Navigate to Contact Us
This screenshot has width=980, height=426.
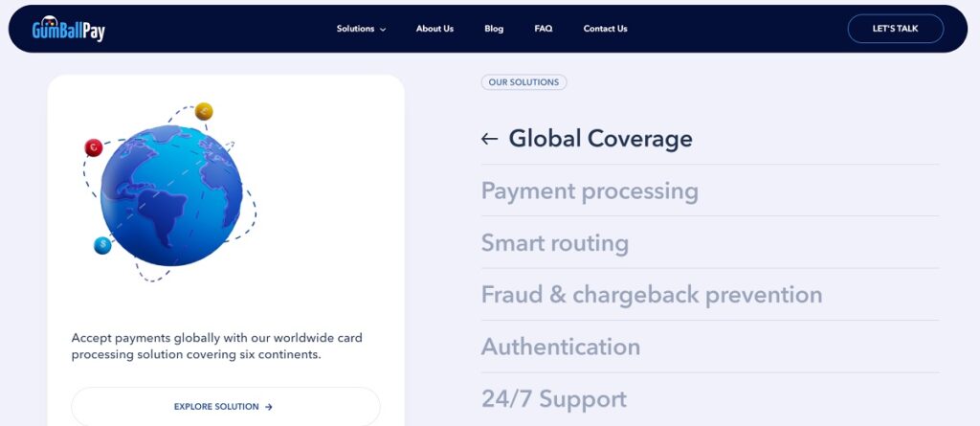pyautogui.click(x=605, y=29)
